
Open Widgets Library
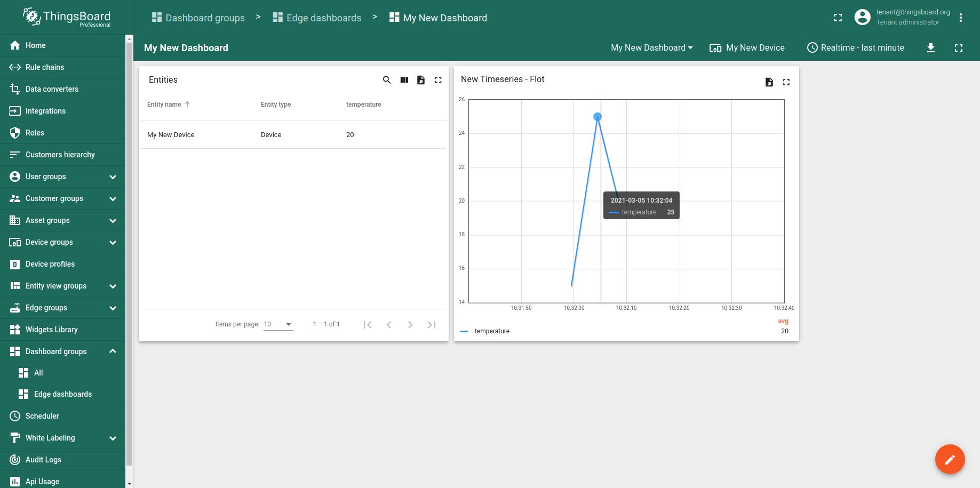click(x=62, y=330)
